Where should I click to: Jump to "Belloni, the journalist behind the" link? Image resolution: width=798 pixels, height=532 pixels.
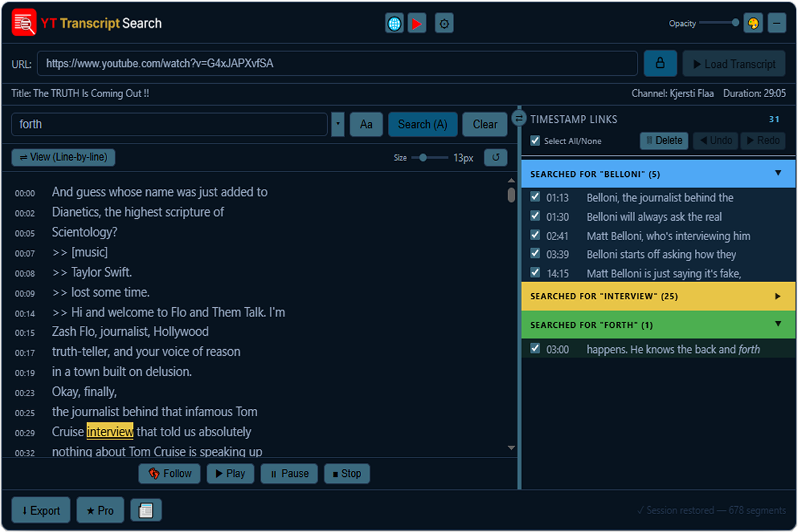[660, 198]
